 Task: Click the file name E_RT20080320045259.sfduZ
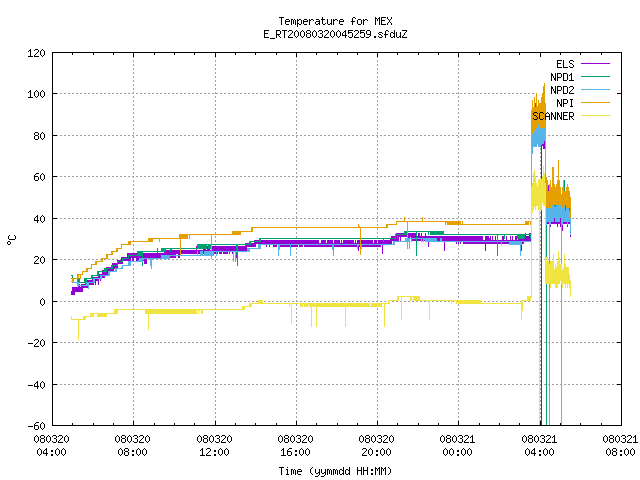coord(336,34)
